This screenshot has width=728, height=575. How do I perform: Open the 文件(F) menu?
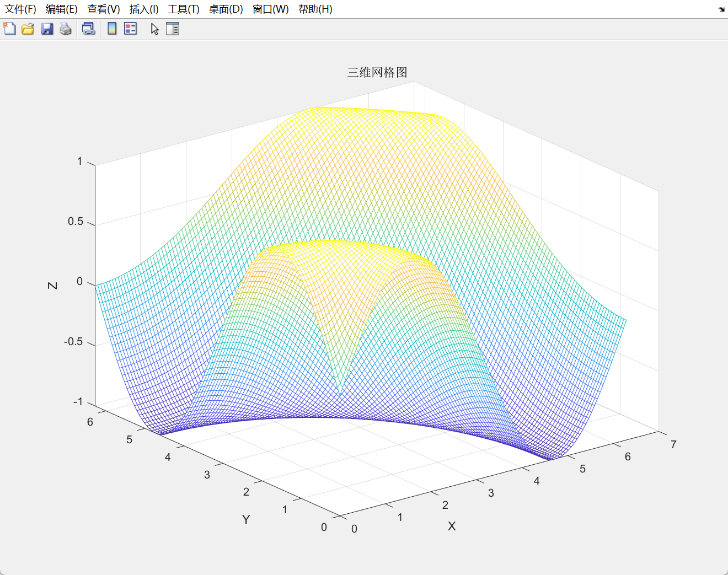20,9
